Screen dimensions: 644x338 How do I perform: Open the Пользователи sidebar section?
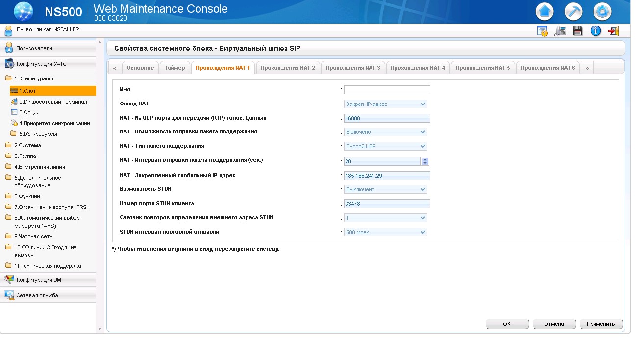(x=48, y=48)
